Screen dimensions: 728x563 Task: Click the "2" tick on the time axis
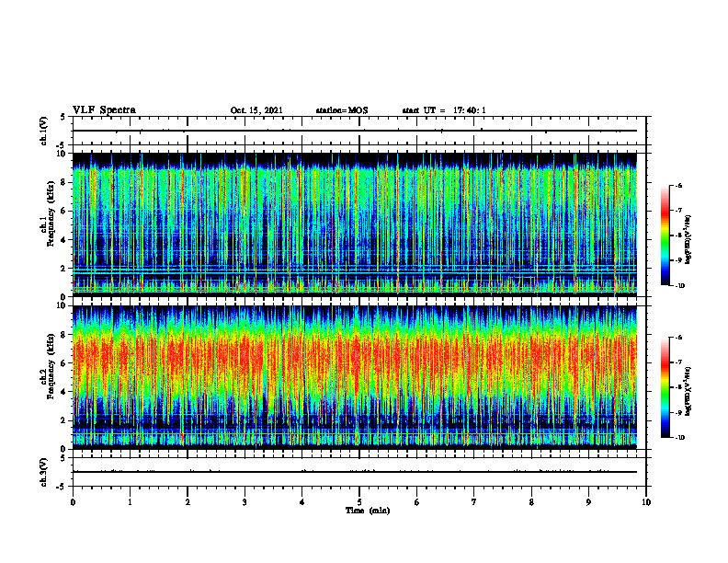[188, 502]
